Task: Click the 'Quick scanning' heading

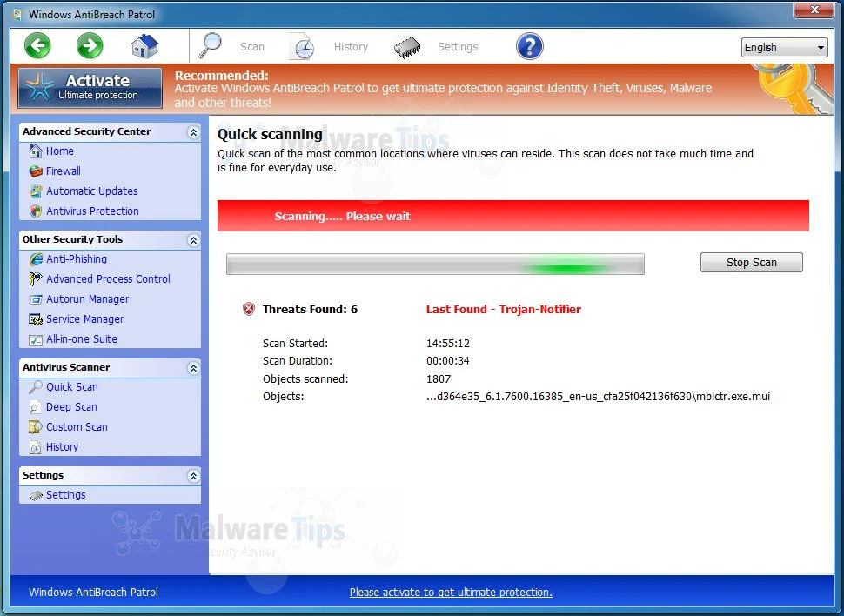Action: (x=270, y=134)
